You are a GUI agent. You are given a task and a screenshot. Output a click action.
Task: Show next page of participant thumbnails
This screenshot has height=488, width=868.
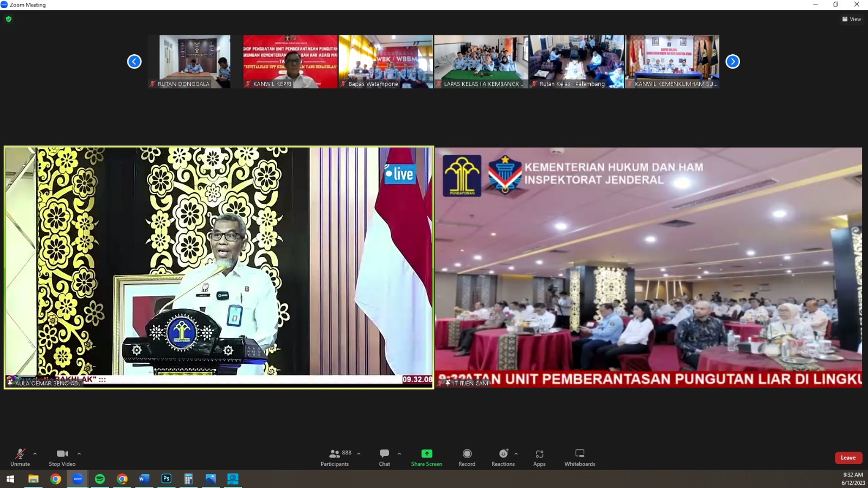point(732,61)
